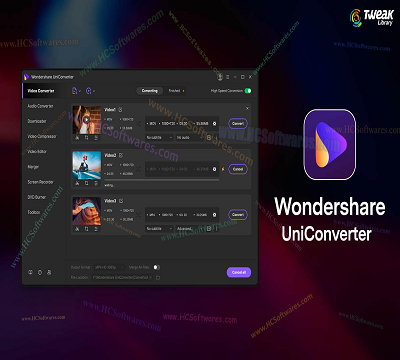Viewport: 400px width, 360px height.
Task: Open output settings gear for Video2
Action: (214, 169)
